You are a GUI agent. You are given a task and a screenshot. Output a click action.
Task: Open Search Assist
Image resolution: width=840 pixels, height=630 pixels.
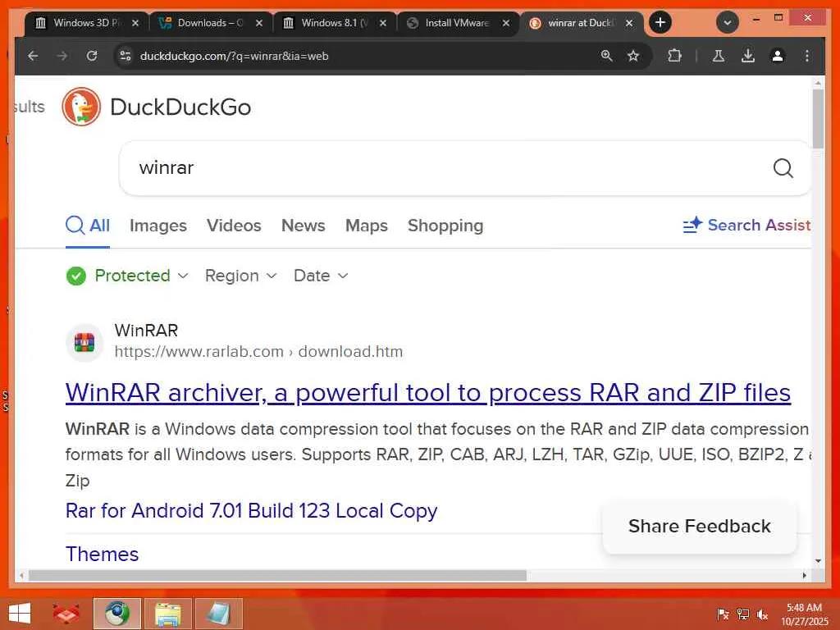(x=746, y=225)
